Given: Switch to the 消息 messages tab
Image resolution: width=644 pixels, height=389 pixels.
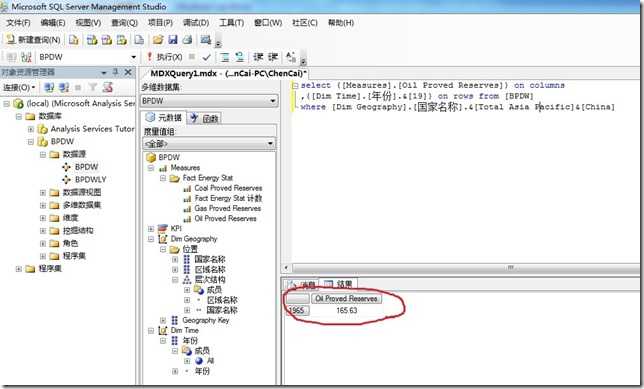Looking at the screenshot, I should tap(303, 284).
